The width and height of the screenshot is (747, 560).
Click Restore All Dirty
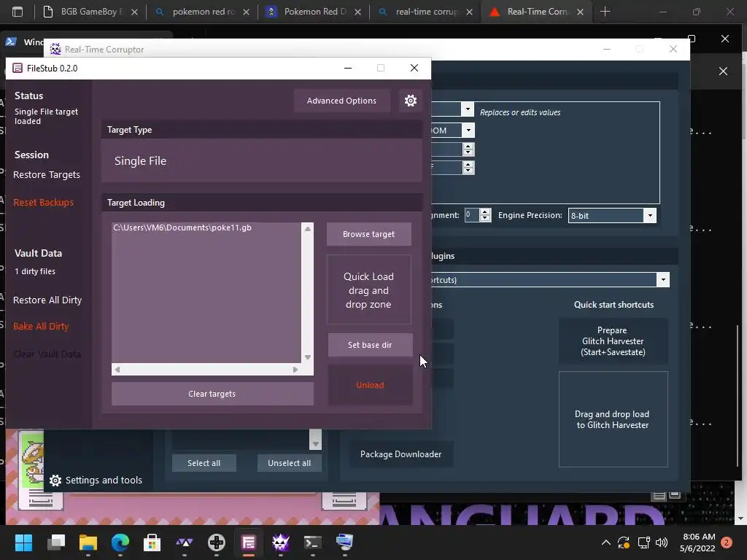(47, 300)
